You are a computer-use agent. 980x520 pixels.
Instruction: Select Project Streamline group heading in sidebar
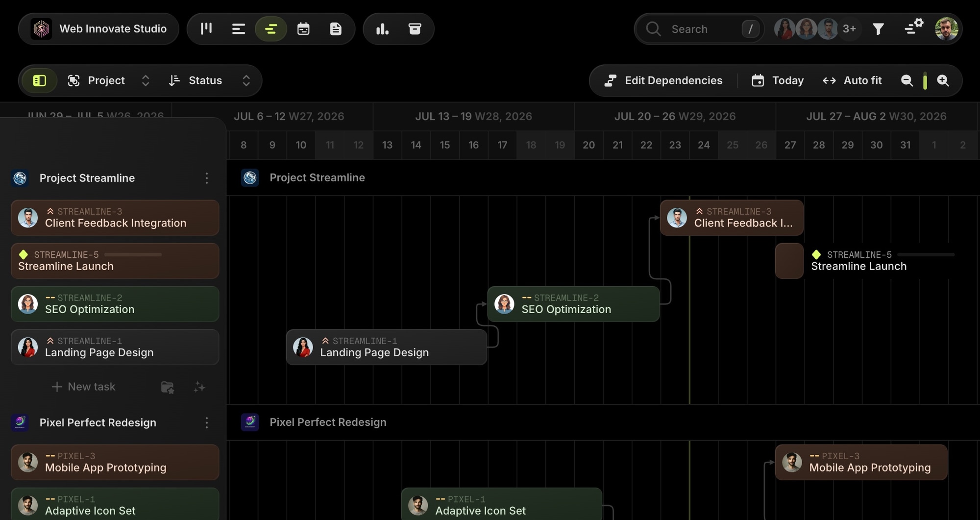point(87,178)
